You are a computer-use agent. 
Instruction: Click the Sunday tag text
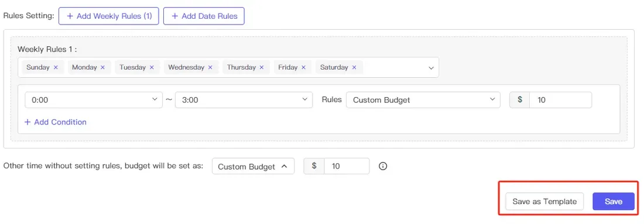coord(38,67)
